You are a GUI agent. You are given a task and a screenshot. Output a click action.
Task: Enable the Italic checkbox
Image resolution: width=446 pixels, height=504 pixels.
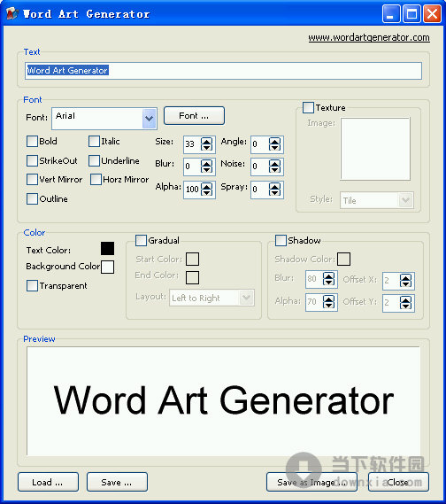click(x=94, y=141)
